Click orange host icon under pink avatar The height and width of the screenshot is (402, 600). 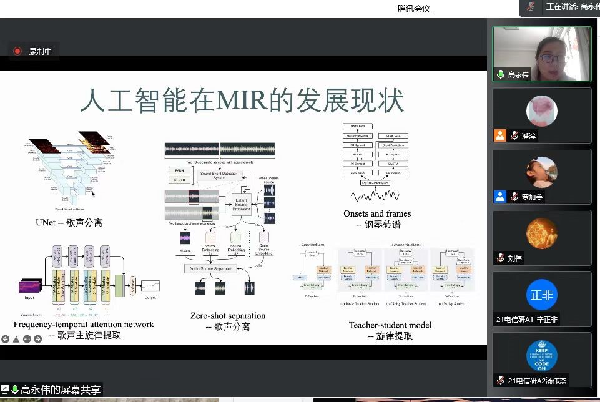(x=500, y=135)
